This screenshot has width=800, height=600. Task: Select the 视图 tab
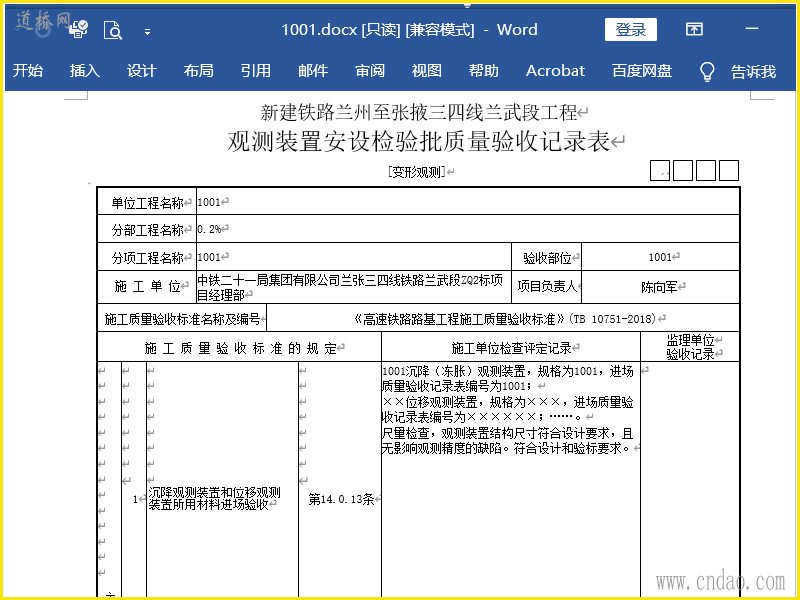427,70
